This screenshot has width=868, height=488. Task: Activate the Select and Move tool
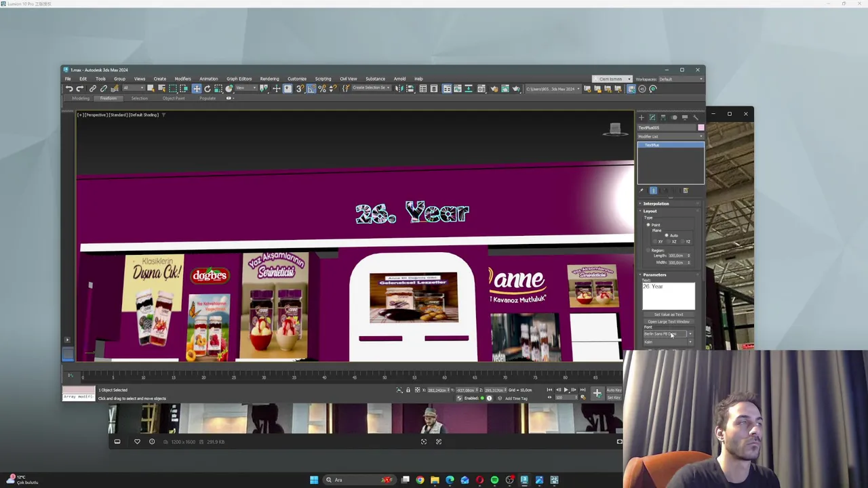[197, 89]
